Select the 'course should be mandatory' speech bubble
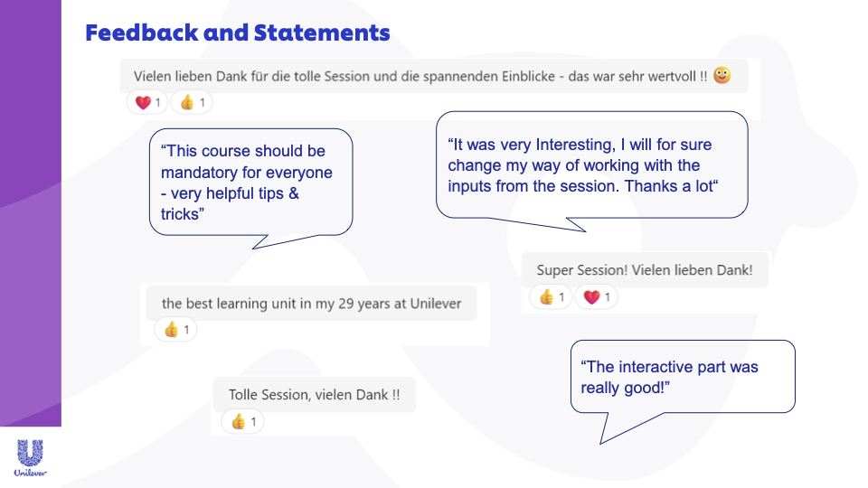This screenshot has width=868, height=488. 250,181
